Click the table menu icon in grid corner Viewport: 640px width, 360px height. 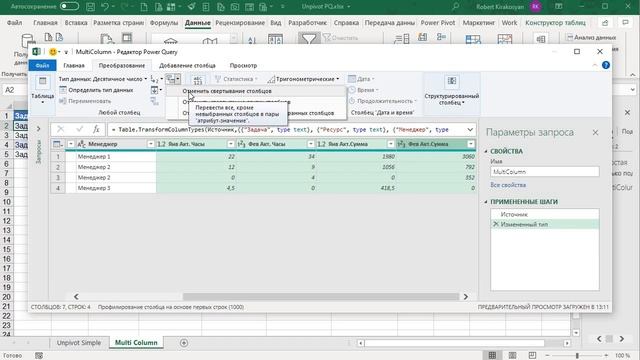tap(58, 144)
